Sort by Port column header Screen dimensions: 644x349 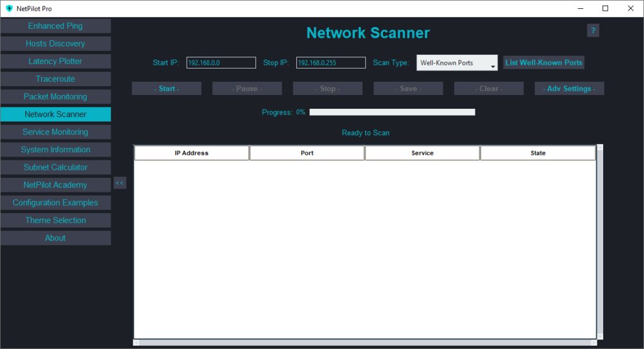[307, 153]
